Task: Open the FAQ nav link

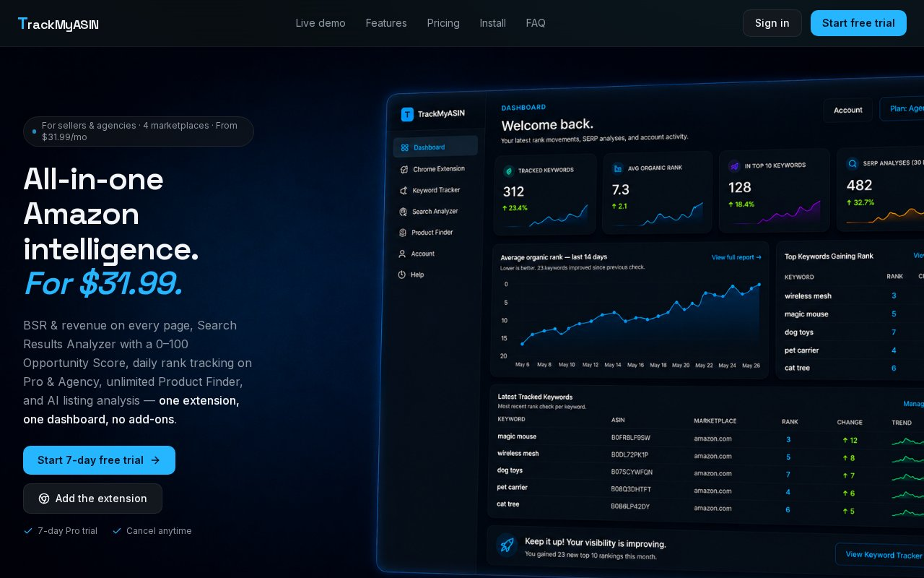Action: (536, 23)
